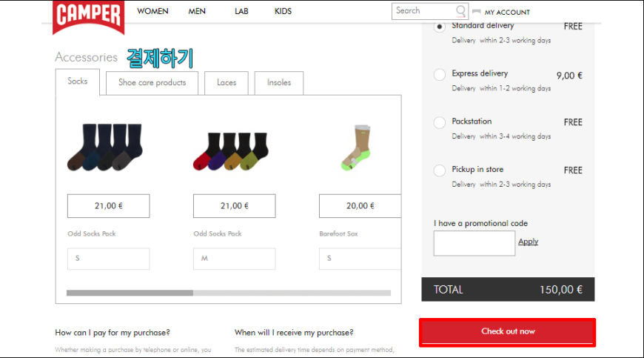Open the MEN menu

coord(197,11)
